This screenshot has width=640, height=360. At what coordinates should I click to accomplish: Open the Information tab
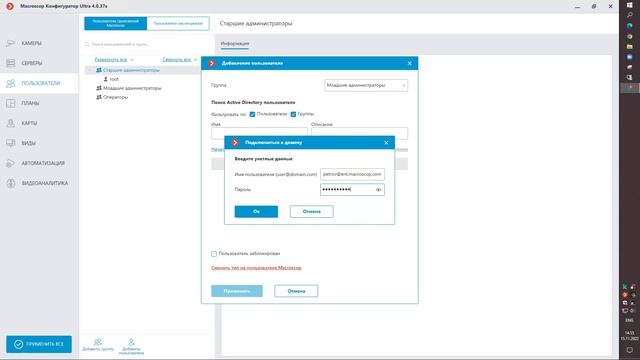pyautogui.click(x=235, y=44)
